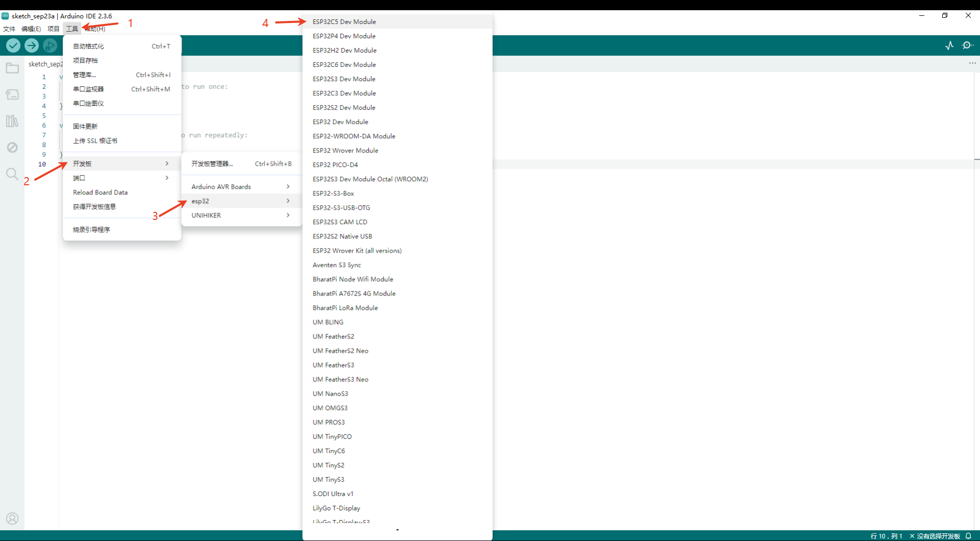Viewport: 980px width, 541px height.
Task: Choose 自动格式化 from the Tools menu
Action: click(122, 46)
